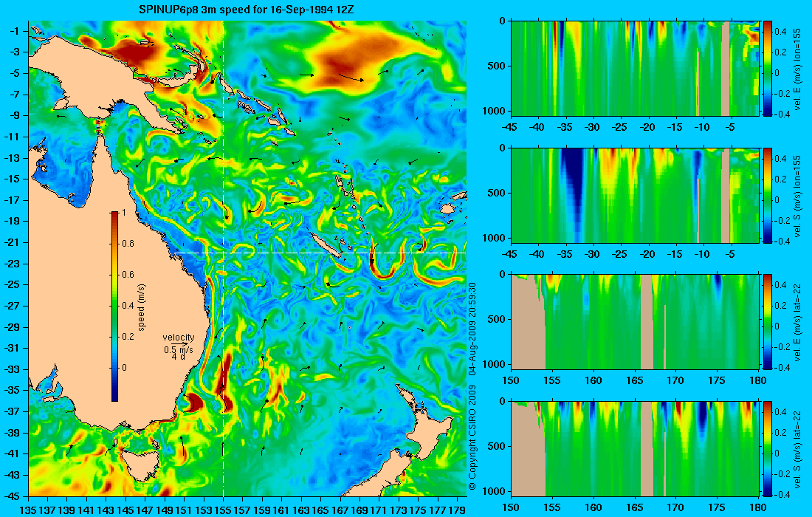The width and height of the screenshot is (812, 517).
Task: Click the colorbar labeled vel. E (m/s) lon=155
Action: coord(768,68)
